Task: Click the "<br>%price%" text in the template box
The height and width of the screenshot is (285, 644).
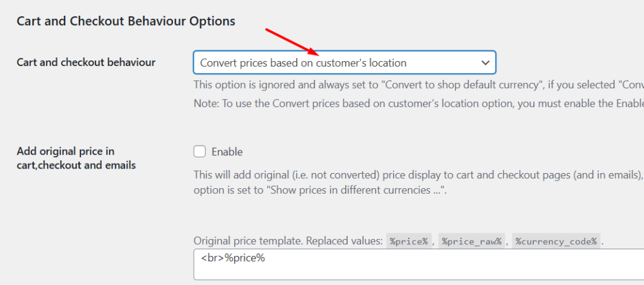Action: pos(233,258)
